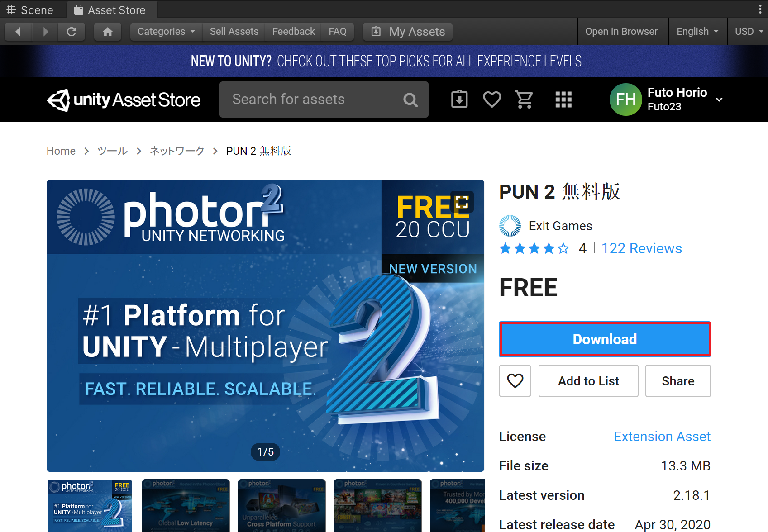Click the magnifier search icon

[410, 100]
